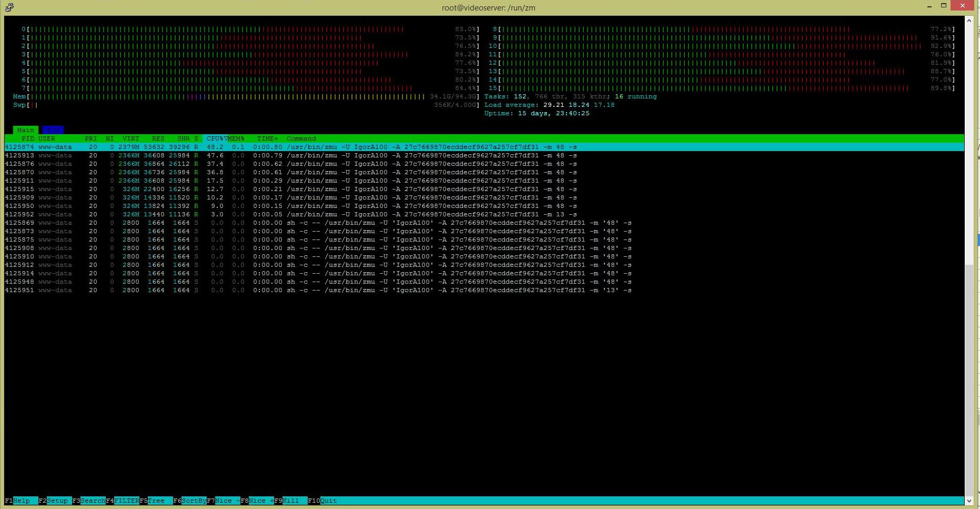Viewport: 980px width, 509px height.
Task: Switch to the blue I/O tab
Action: (x=53, y=130)
